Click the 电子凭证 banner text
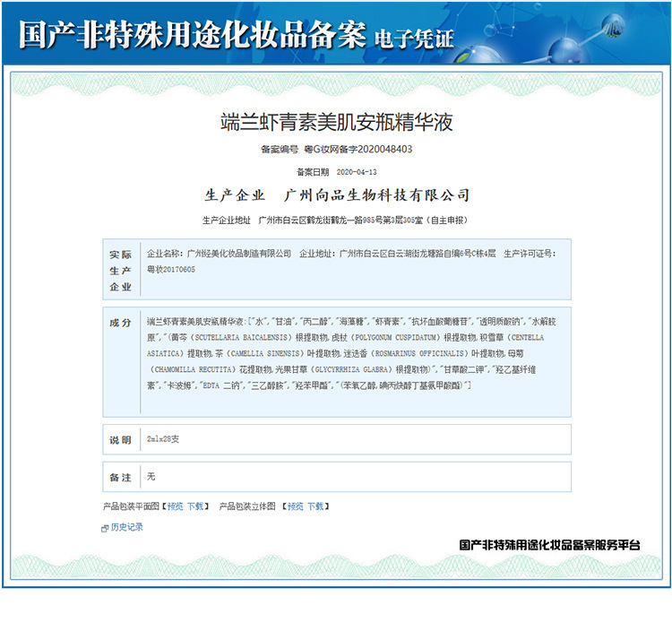The image size is (672, 640). pyautogui.click(x=414, y=39)
